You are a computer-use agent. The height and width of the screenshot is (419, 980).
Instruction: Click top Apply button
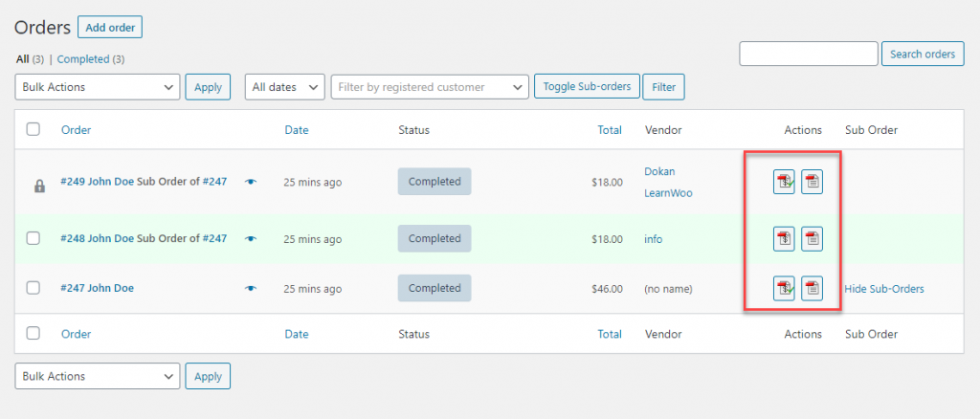click(208, 87)
